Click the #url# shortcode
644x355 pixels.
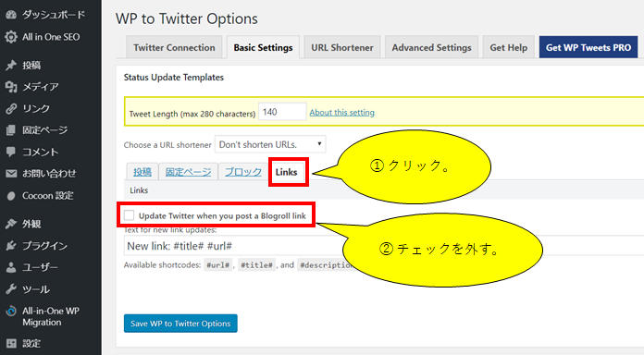pyautogui.click(x=217, y=265)
